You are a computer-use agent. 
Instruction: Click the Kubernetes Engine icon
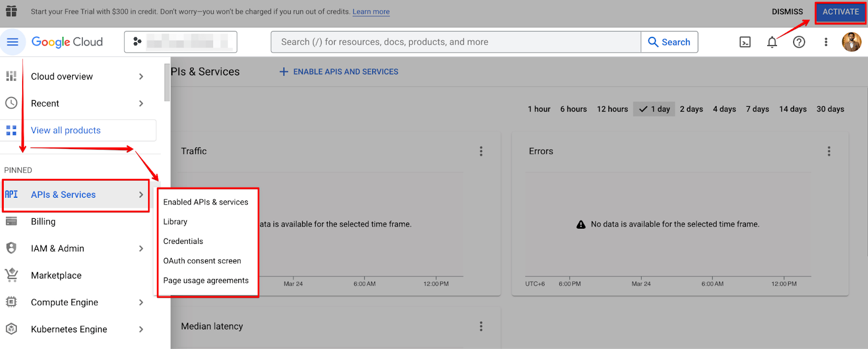click(11, 328)
